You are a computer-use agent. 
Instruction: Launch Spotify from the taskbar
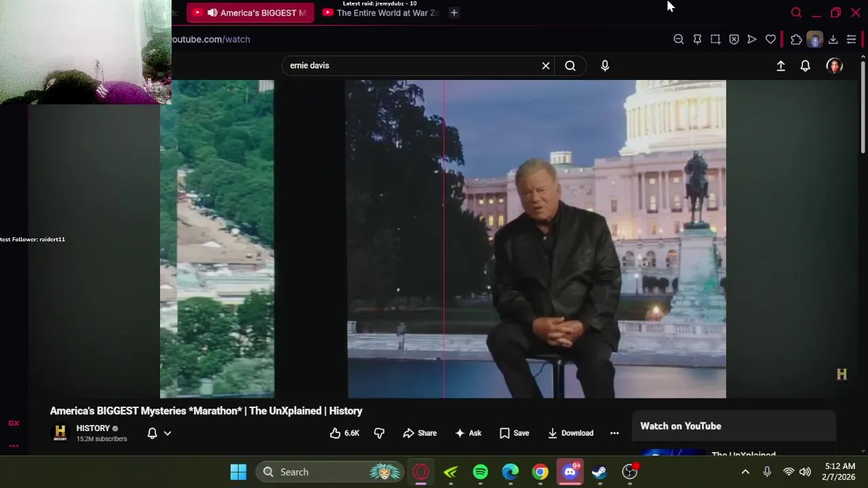click(x=480, y=472)
